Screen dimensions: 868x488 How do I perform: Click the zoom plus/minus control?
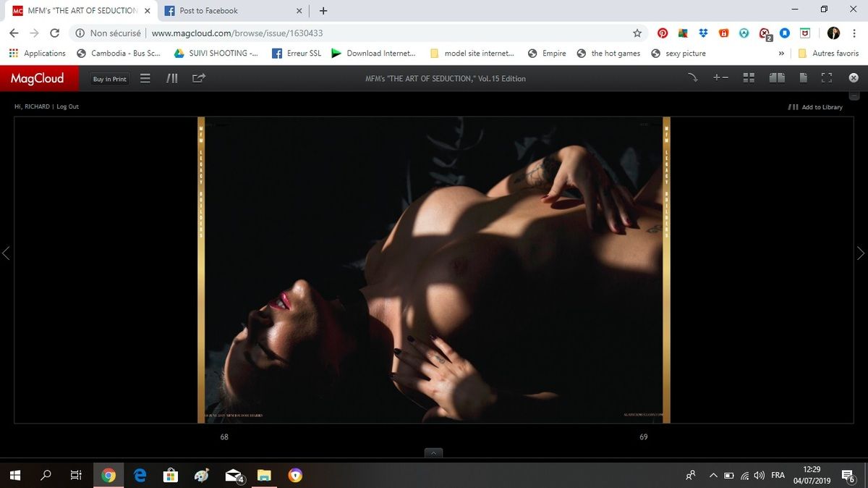click(x=720, y=78)
